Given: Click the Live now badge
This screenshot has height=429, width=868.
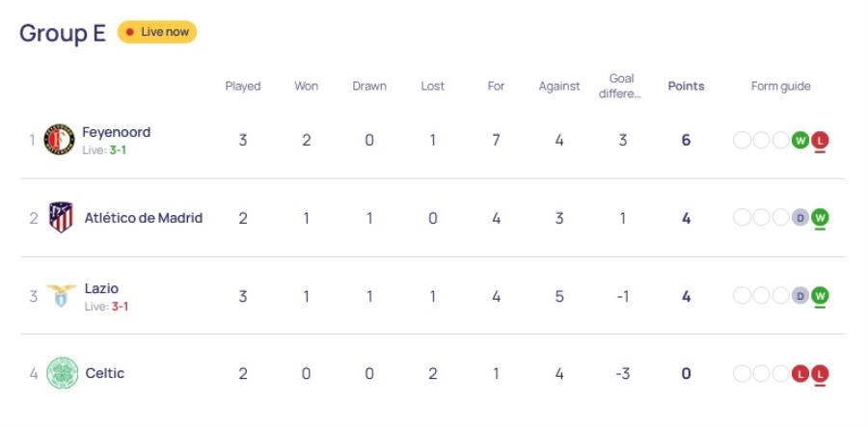Looking at the screenshot, I should click(x=157, y=32).
